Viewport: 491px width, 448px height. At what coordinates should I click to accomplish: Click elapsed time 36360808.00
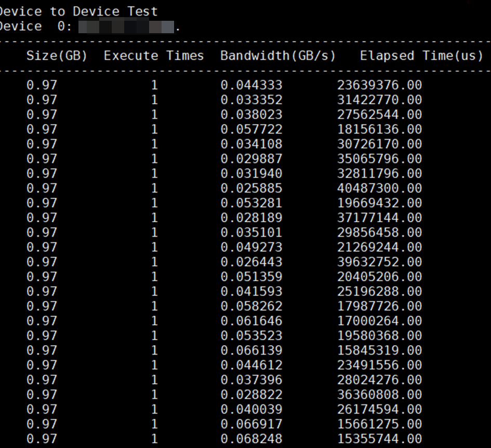379,395
